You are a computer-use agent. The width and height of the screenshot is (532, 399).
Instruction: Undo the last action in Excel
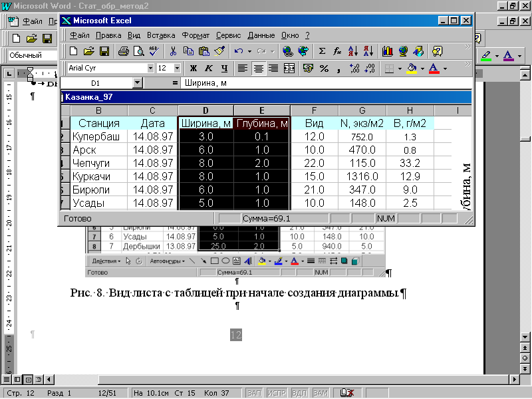click(239, 51)
